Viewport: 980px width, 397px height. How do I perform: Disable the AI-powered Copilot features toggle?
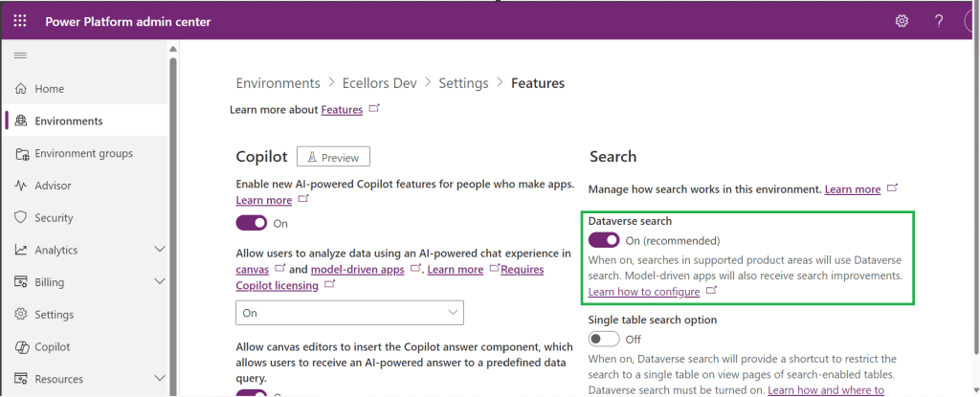click(252, 223)
